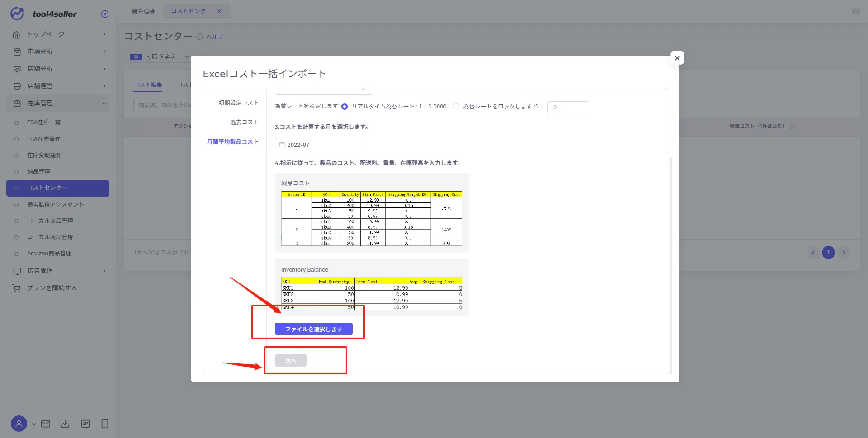
Task: Go to next page arrow
Action: tap(844, 253)
